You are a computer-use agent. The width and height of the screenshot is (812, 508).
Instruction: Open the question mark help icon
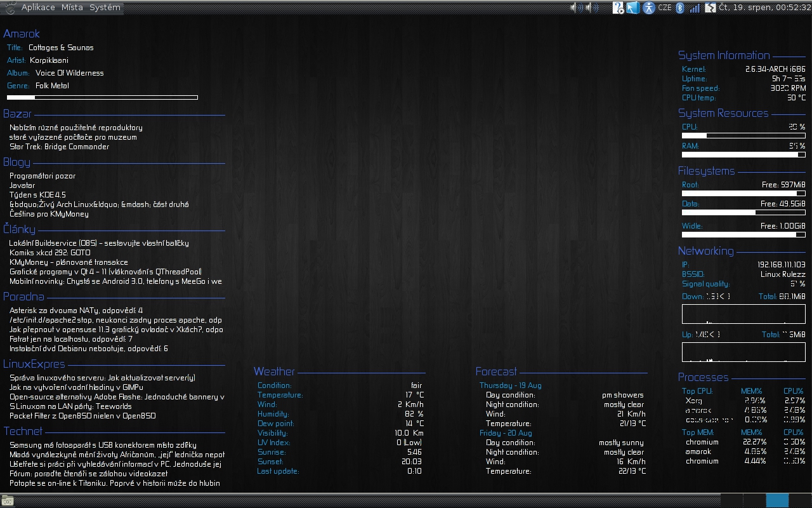(618, 8)
